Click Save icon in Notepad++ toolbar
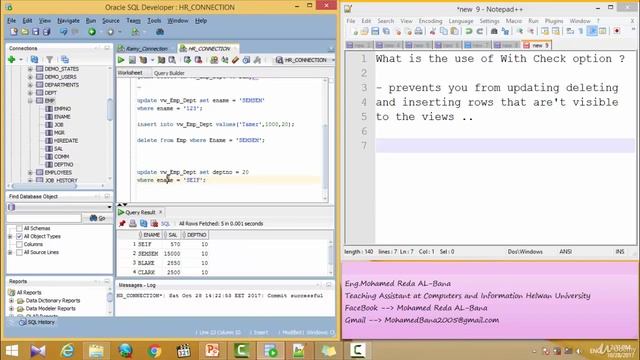 click(375, 31)
